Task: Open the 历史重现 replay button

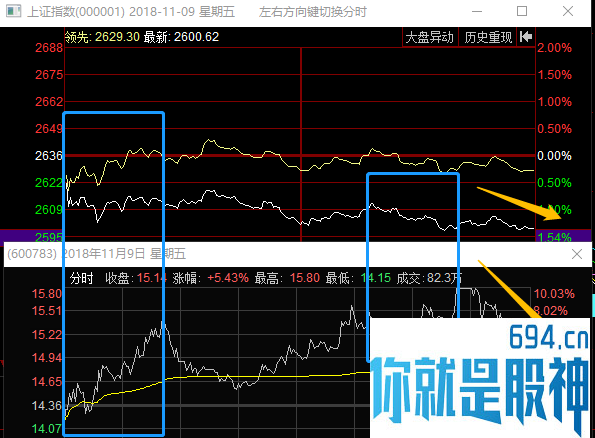Action: pyautogui.click(x=488, y=37)
